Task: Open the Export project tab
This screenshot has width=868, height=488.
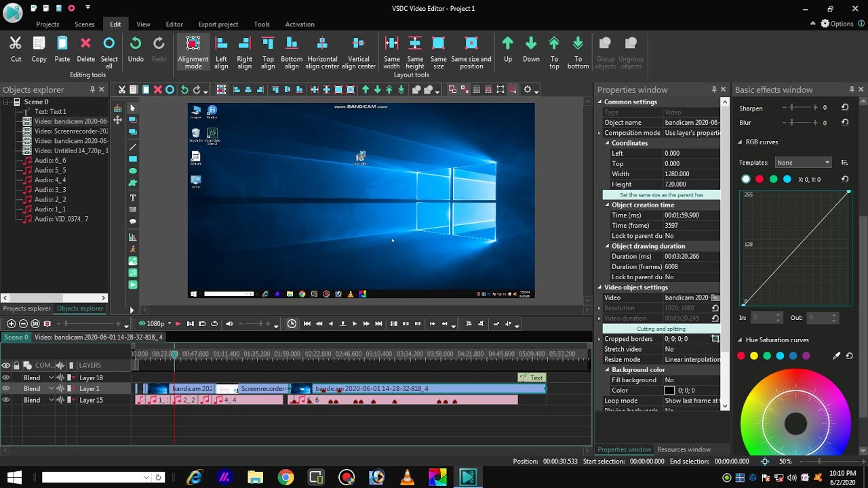Action: pyautogui.click(x=218, y=24)
